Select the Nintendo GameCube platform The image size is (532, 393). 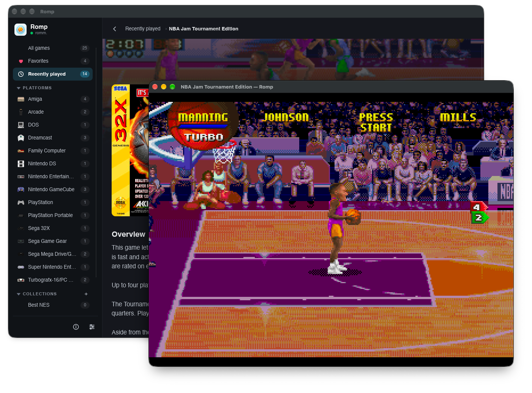point(53,190)
